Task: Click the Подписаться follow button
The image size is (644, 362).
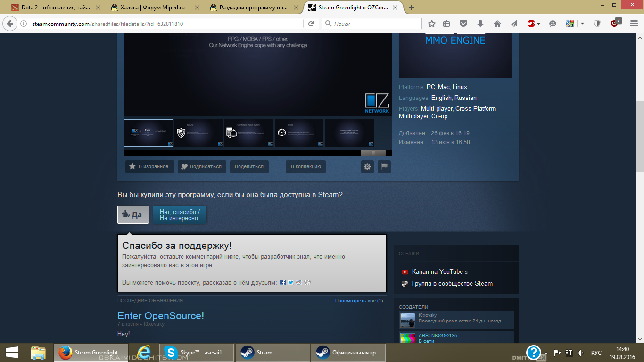Action: tap(202, 166)
